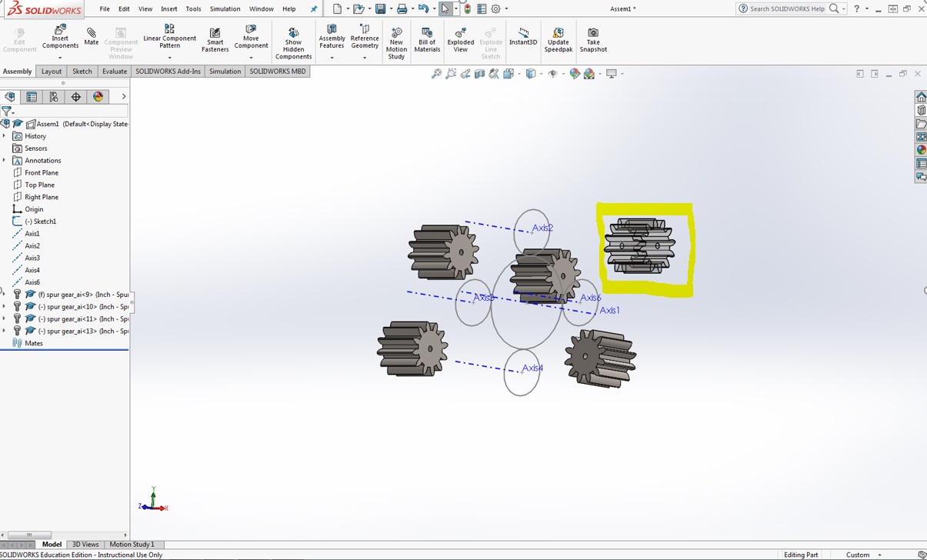This screenshot has width=927, height=560.
Task: Click the Reference Geometry tool
Action: coord(365,38)
